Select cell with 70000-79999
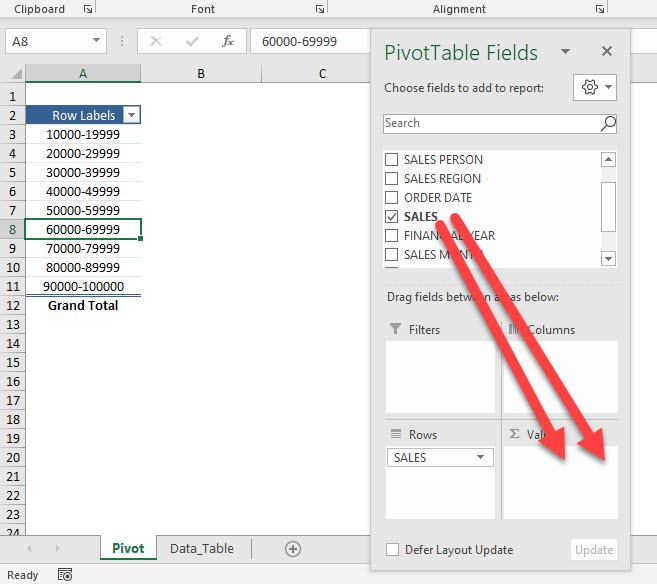 [x=83, y=248]
